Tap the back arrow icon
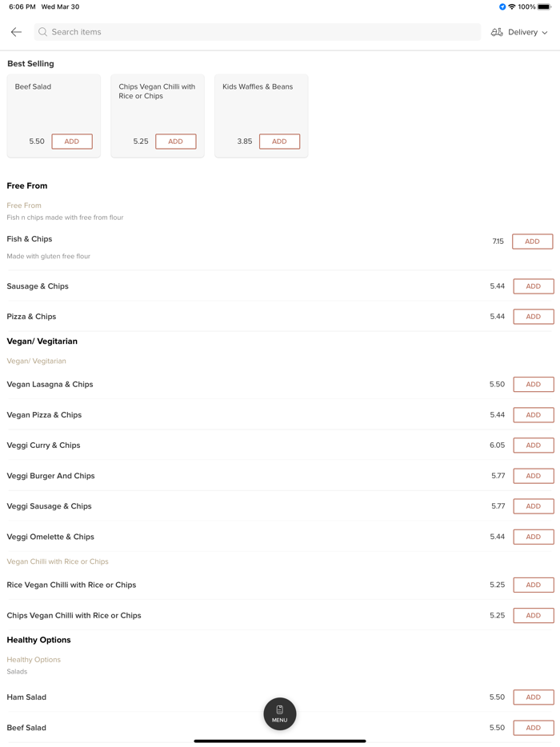 click(16, 32)
